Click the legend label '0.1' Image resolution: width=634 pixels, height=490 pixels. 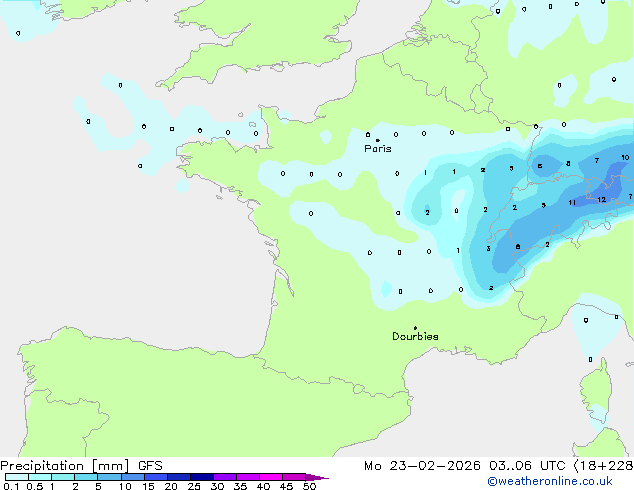pos(11,486)
